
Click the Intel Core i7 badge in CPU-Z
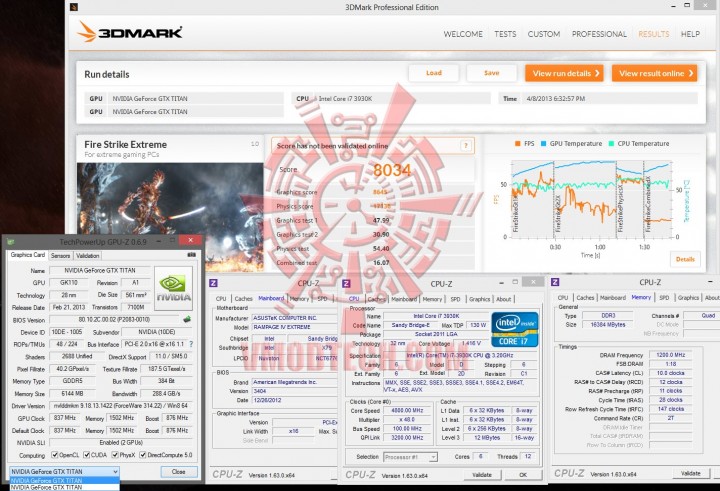pos(514,329)
